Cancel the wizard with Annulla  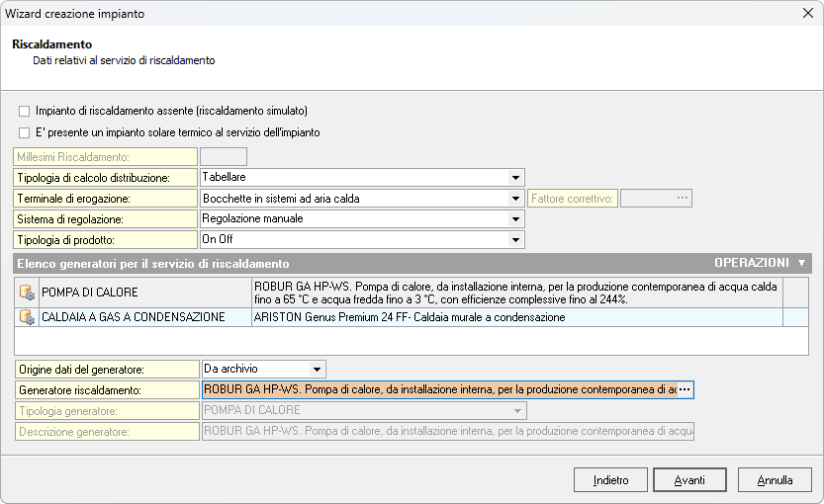775,480
